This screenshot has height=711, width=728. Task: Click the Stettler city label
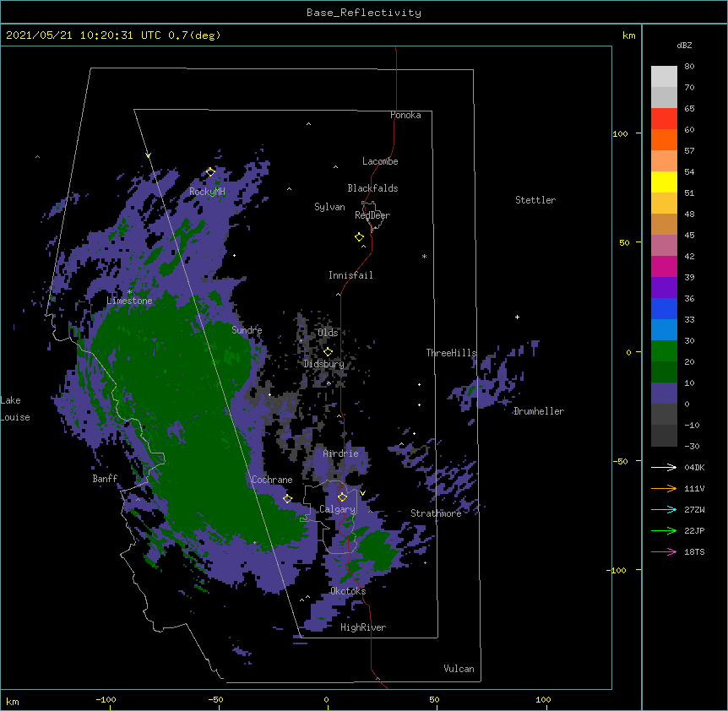click(x=535, y=200)
